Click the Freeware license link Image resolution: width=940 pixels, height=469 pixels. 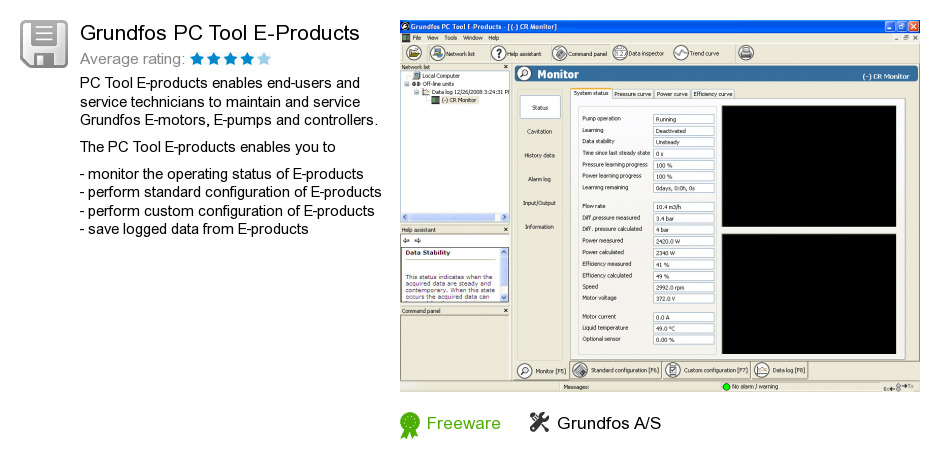click(463, 423)
